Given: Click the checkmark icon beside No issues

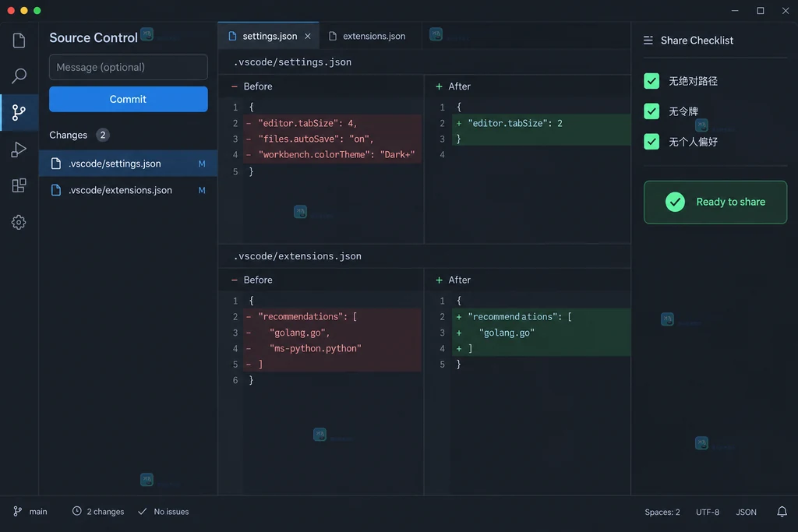Looking at the screenshot, I should coord(142,511).
